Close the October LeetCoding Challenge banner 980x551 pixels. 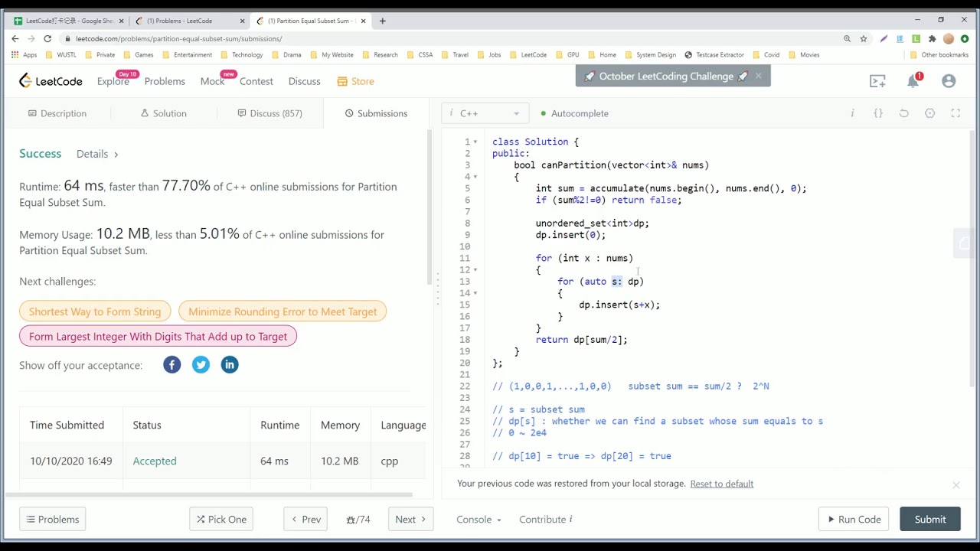tap(758, 76)
